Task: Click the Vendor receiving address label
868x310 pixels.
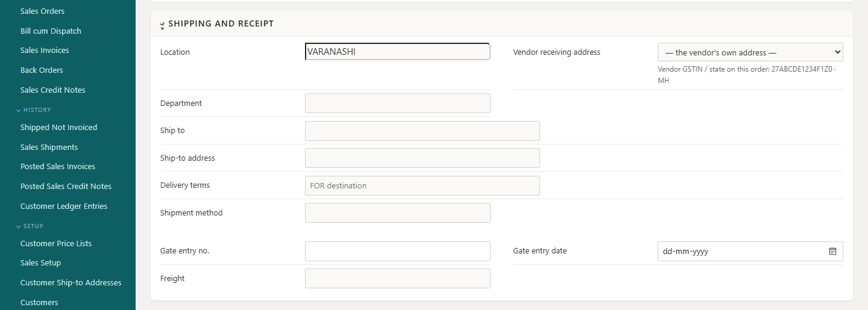Action: coord(556,52)
